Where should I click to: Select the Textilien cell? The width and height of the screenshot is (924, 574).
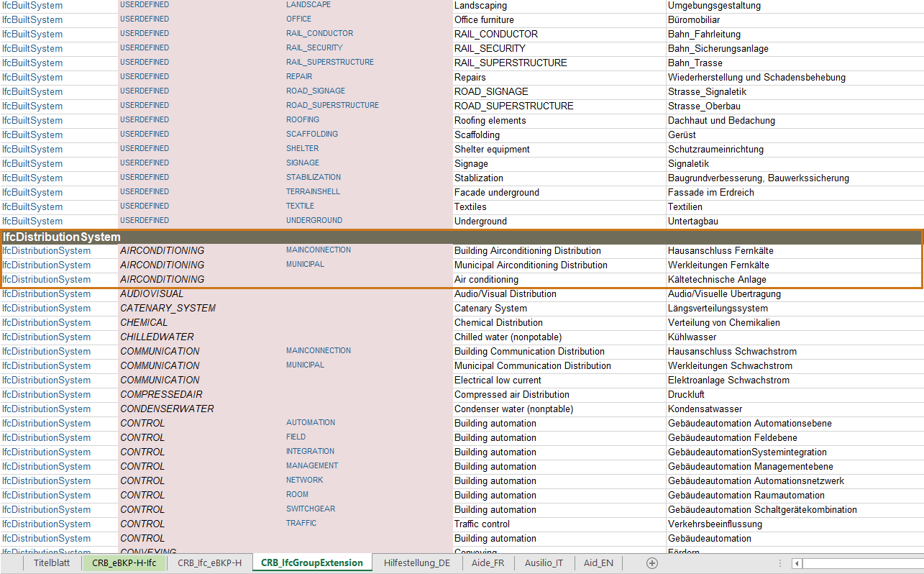(x=795, y=206)
